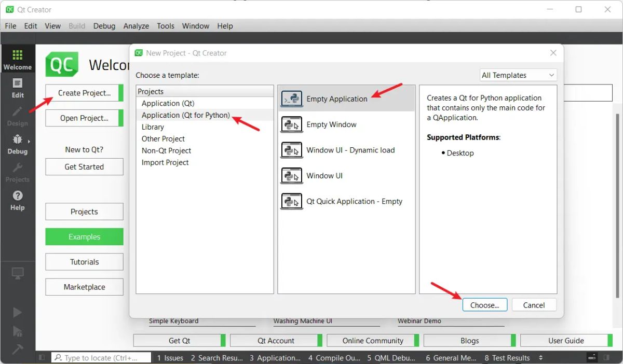This screenshot has width=623, height=364.
Task: Open the Online Community link button
Action: click(373, 341)
